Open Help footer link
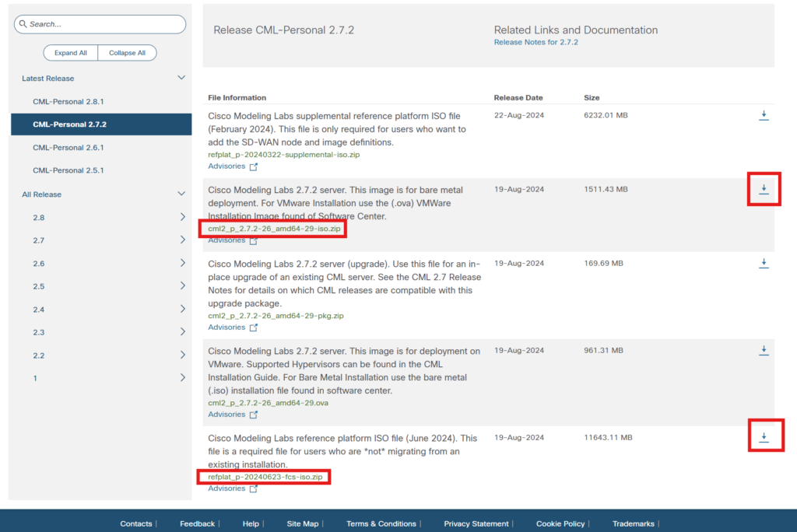The width and height of the screenshot is (797, 532). click(x=251, y=524)
